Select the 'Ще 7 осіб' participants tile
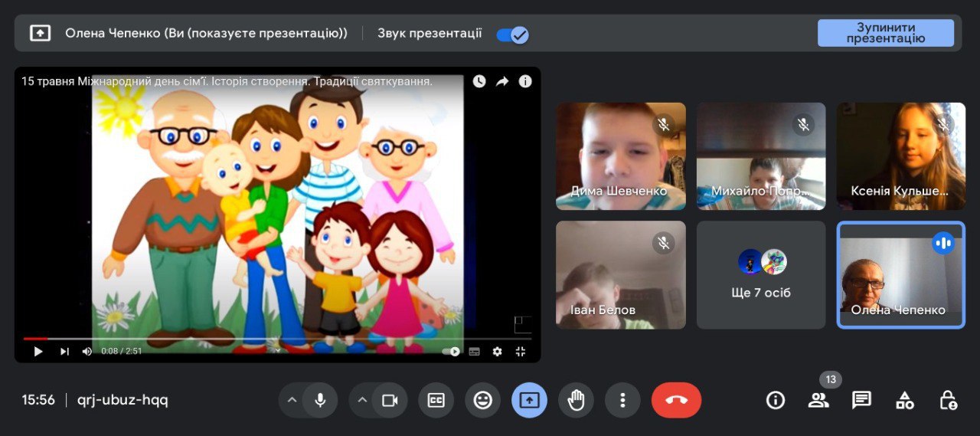The height and width of the screenshot is (436, 980). (x=761, y=275)
